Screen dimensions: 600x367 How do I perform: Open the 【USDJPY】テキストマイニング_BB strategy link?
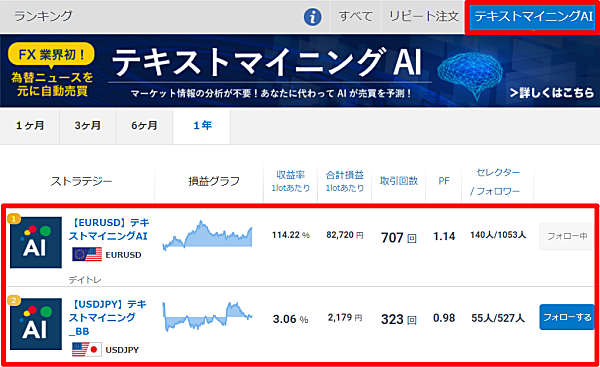click(108, 318)
